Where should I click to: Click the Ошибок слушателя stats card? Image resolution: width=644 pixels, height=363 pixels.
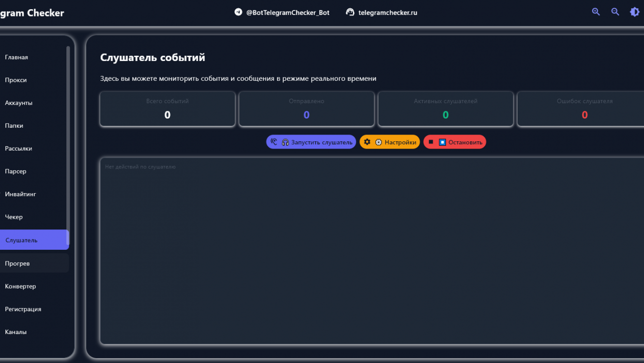[580, 109]
